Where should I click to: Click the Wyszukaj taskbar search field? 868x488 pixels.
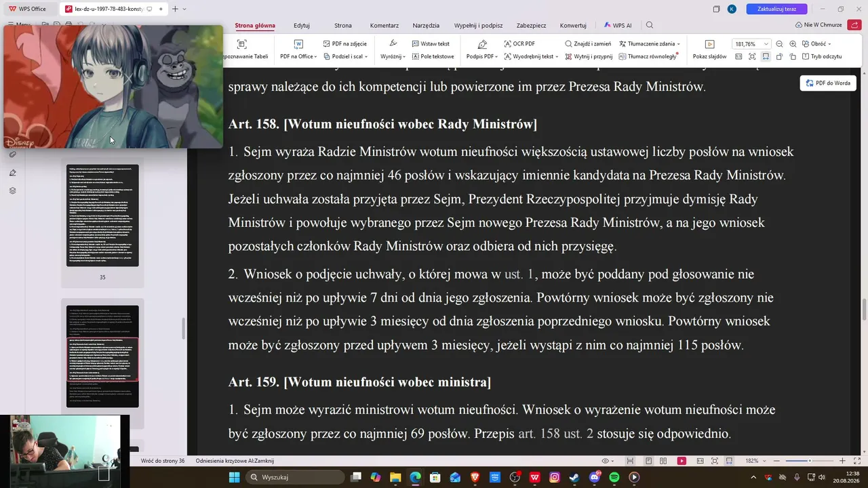(295, 477)
